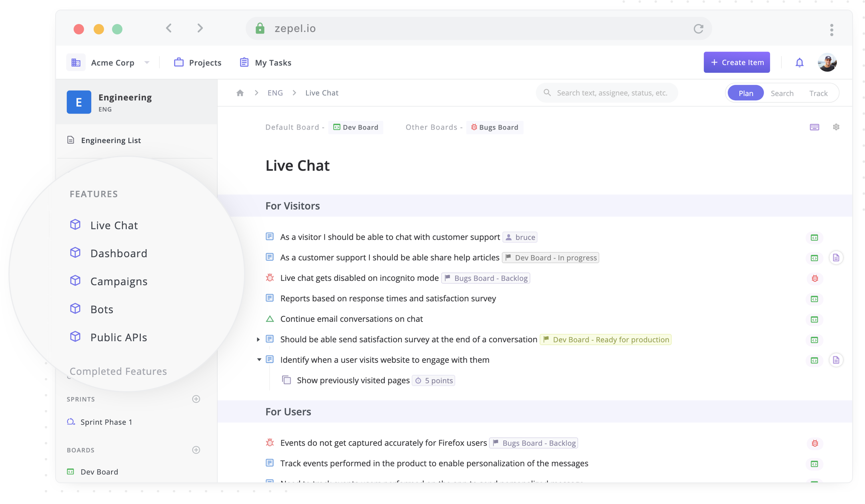Open the notifications bell

point(799,62)
